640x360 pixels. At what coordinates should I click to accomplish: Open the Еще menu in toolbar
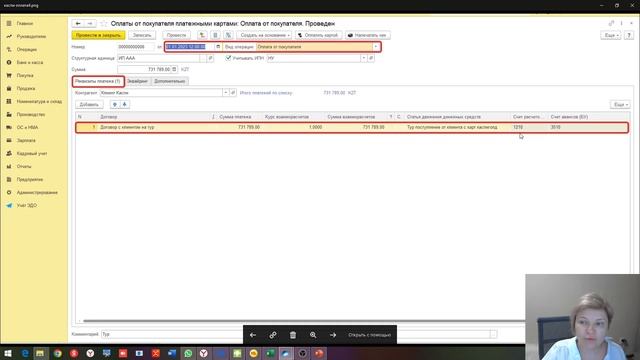point(611,36)
